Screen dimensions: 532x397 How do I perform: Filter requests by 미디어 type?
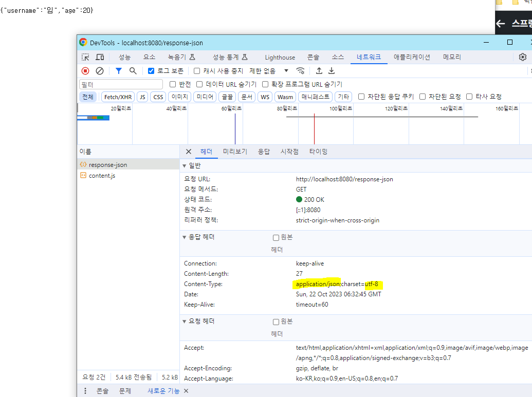click(x=205, y=97)
